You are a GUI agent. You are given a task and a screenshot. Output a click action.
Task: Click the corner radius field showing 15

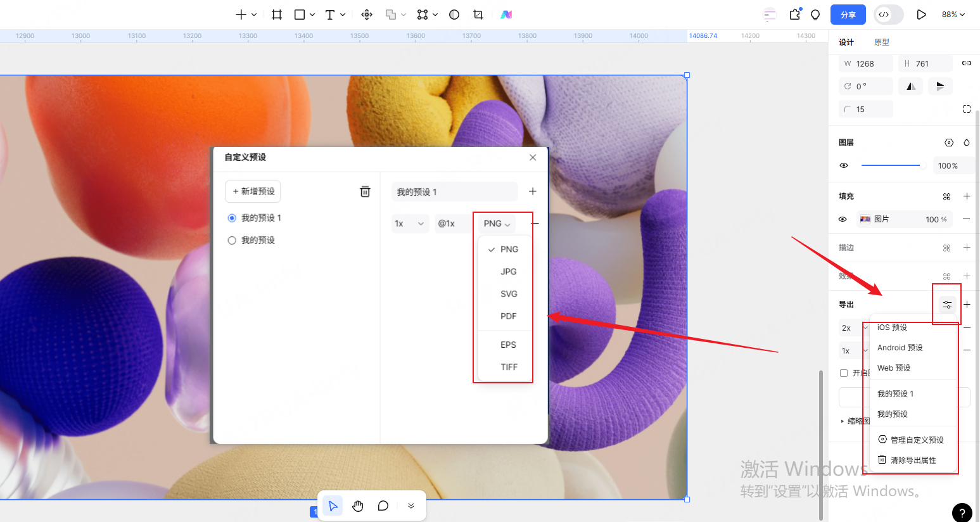pos(865,109)
